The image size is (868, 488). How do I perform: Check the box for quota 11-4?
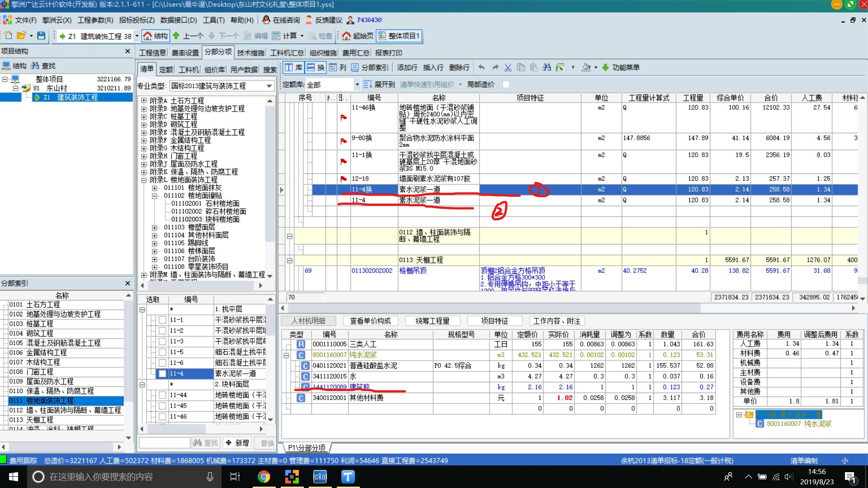point(162,374)
